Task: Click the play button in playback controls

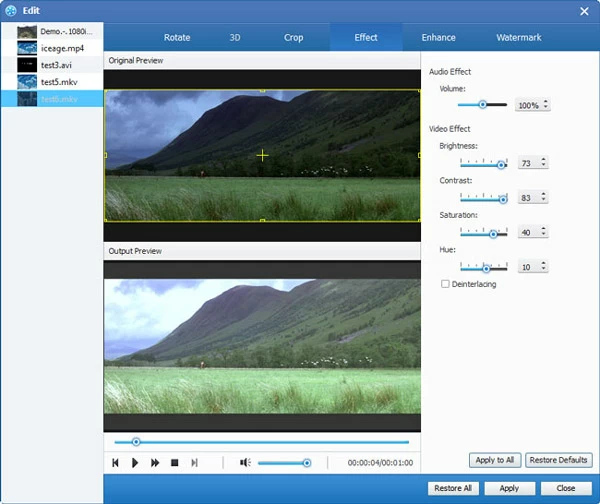Action: click(x=135, y=463)
